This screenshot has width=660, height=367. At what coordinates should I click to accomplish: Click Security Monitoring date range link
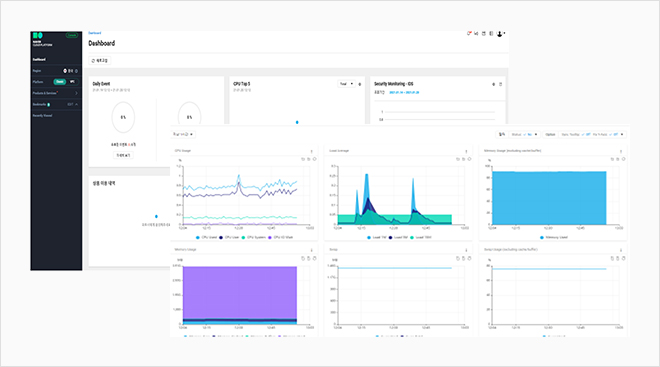point(404,93)
